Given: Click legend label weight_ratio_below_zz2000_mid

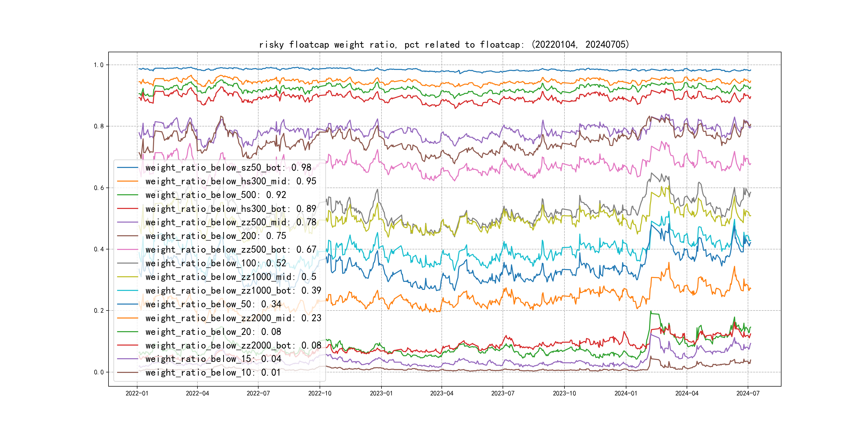Looking at the screenshot, I should pyautogui.click(x=233, y=318).
